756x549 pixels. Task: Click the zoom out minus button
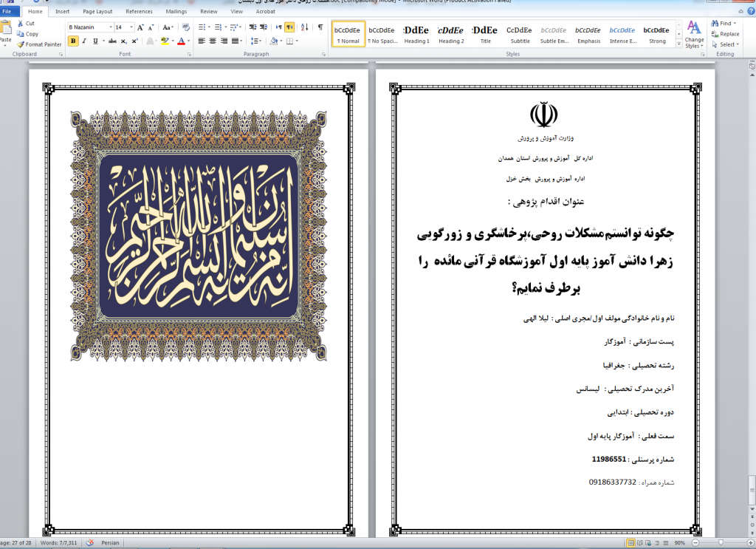pos(695,543)
